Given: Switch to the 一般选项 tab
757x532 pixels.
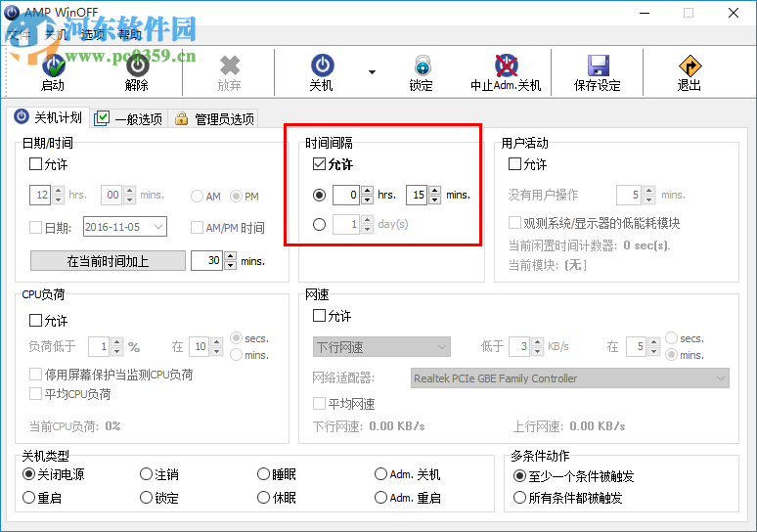Looking at the screenshot, I should tap(129, 118).
